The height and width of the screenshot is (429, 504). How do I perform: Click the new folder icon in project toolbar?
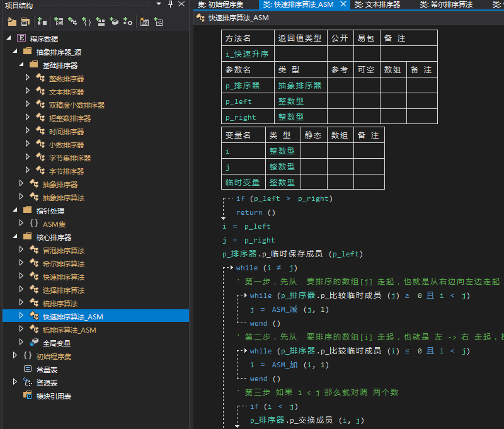[x=12, y=22]
